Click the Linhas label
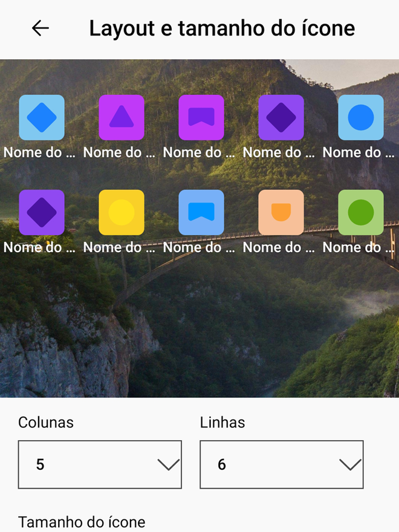Image resolution: width=399 pixels, height=532 pixels. [222, 423]
